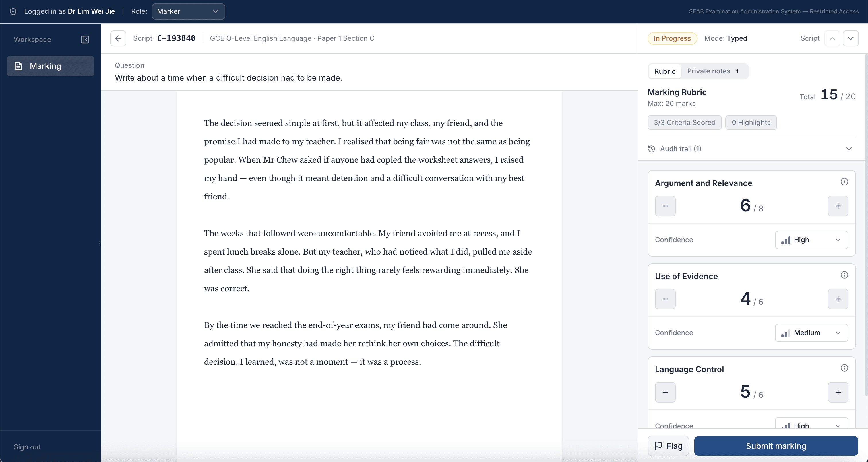Increase Language Control score
Image resolution: width=868 pixels, height=462 pixels.
838,392
